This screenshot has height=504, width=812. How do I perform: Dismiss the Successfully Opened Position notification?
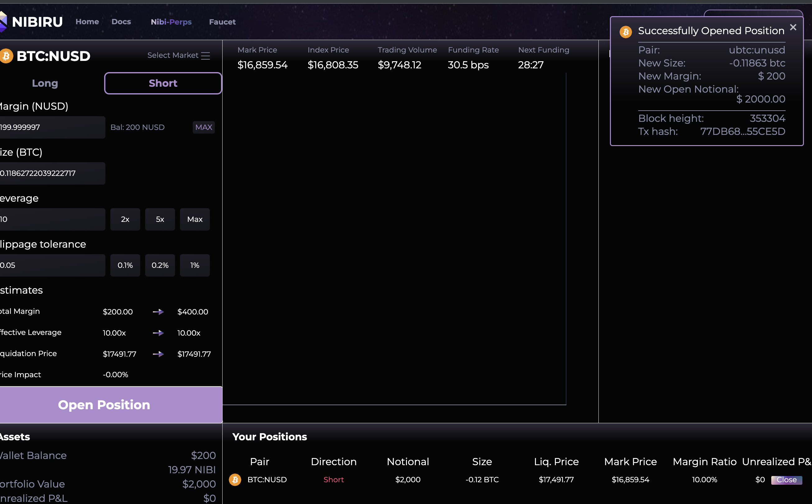(x=793, y=27)
